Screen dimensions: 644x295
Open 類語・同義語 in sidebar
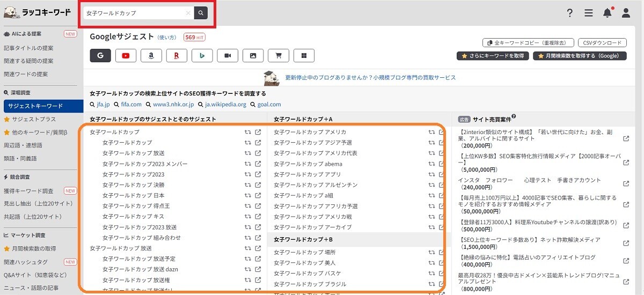(20, 158)
